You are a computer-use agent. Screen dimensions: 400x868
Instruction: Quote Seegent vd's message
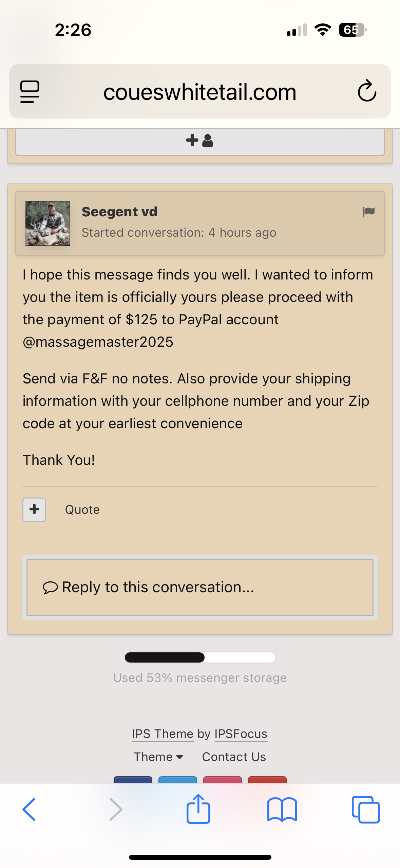[82, 510]
